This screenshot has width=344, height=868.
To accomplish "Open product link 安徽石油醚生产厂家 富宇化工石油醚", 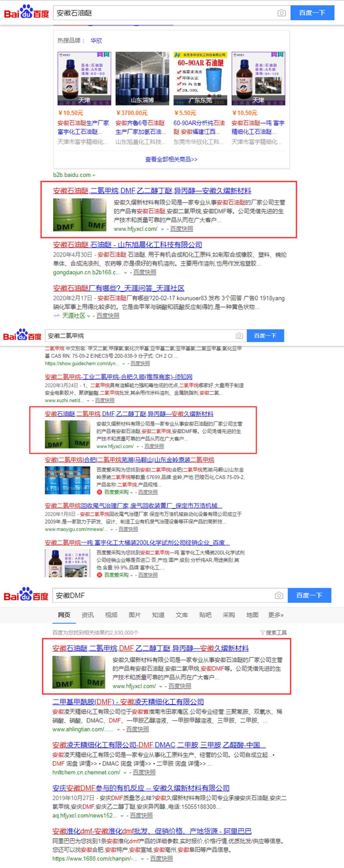I will [83, 127].
